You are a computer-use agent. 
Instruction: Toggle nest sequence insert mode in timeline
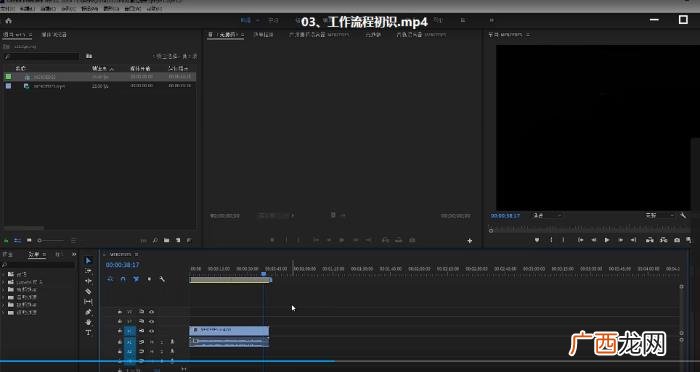tap(110, 279)
